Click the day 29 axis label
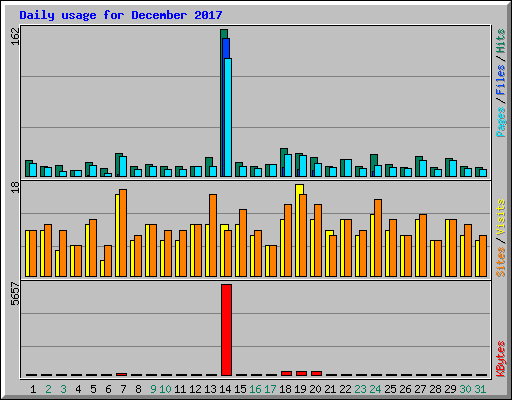The image size is (512, 400). click(450, 389)
